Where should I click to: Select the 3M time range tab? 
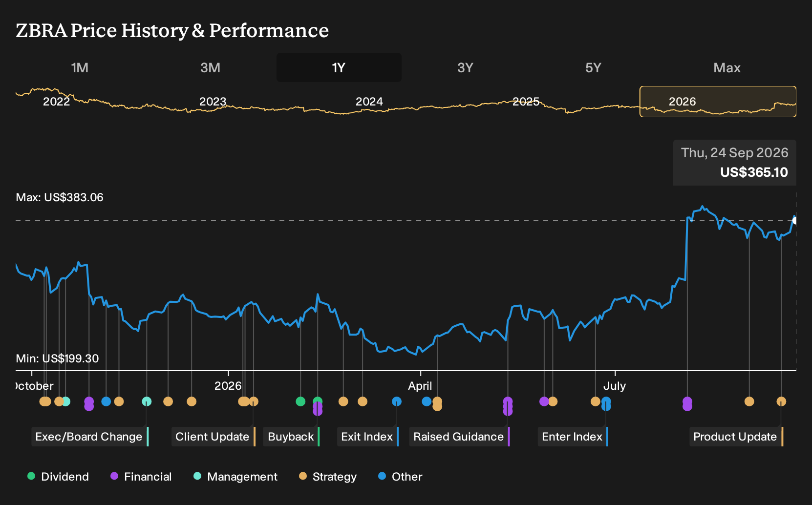click(x=210, y=67)
